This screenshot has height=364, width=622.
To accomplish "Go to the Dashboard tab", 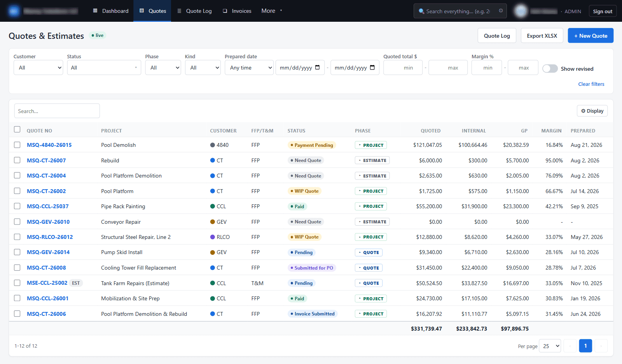I will [x=110, y=11].
